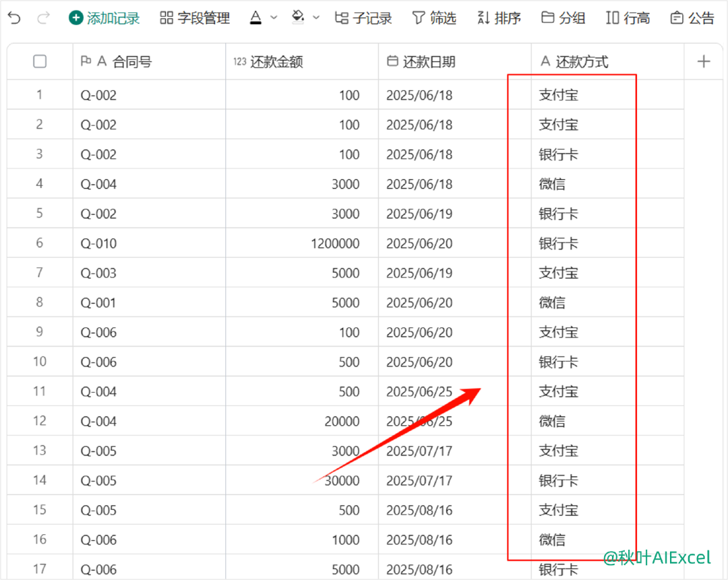728x580 pixels.
Task: Select row number 12
Action: point(40,421)
